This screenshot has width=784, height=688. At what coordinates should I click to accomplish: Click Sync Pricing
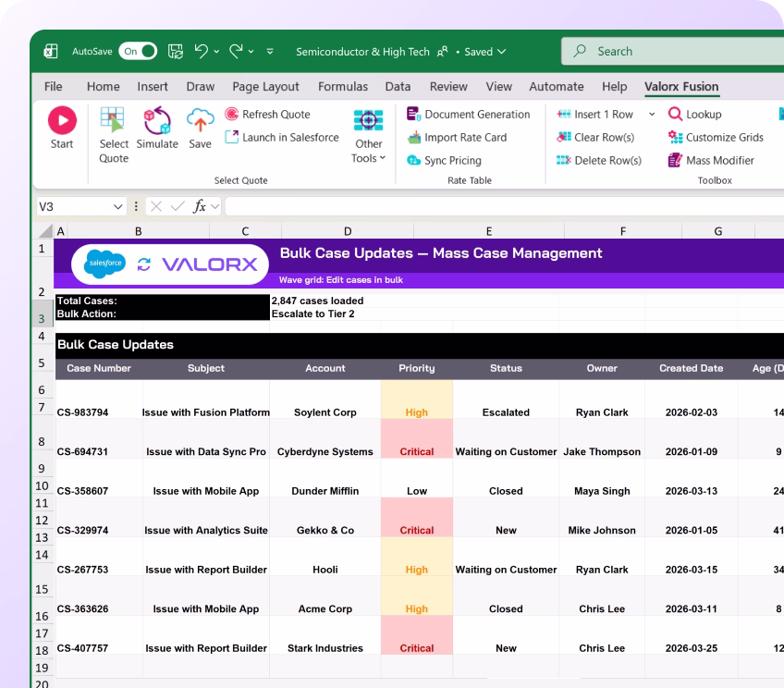444,161
